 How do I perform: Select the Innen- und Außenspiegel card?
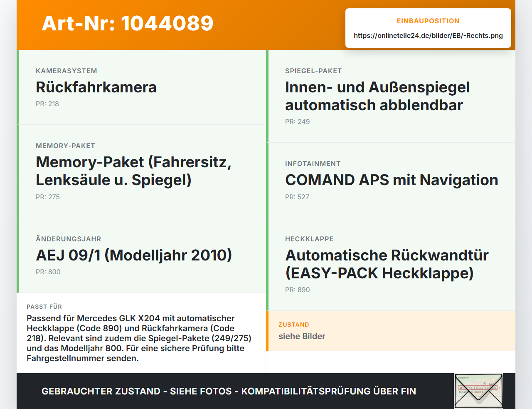coord(391,96)
